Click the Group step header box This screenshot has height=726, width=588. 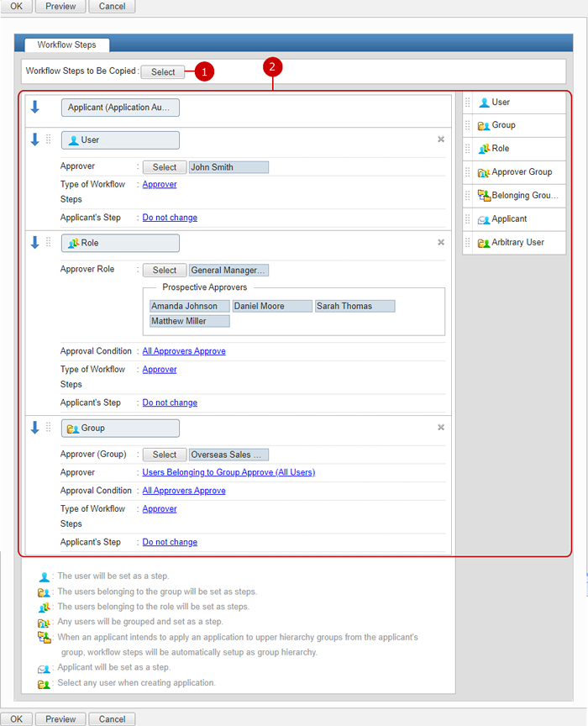(120, 429)
